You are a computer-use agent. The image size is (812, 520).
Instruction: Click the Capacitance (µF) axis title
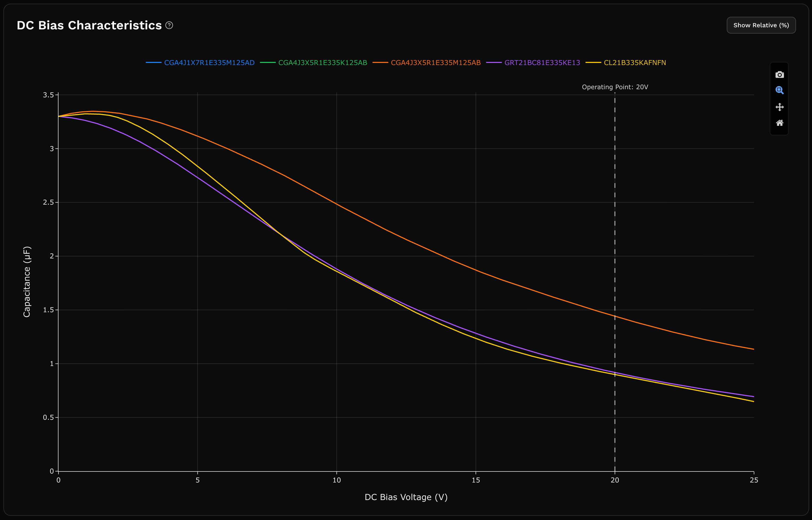pos(27,282)
